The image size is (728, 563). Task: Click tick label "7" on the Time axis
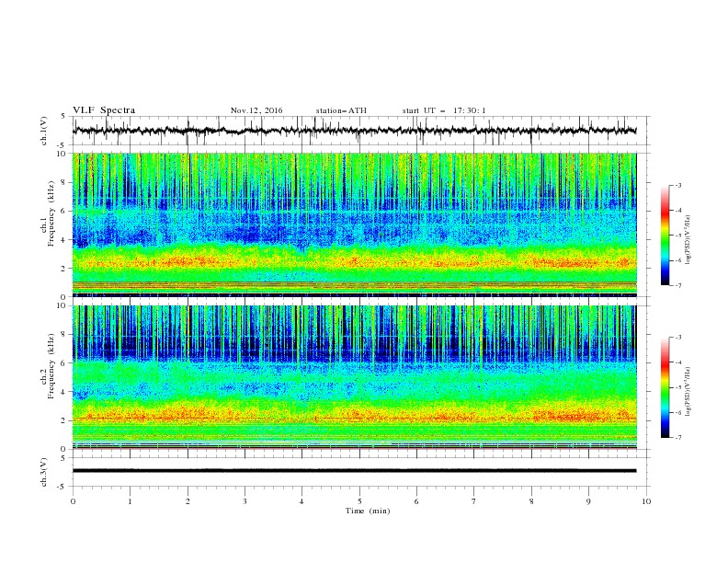(474, 501)
